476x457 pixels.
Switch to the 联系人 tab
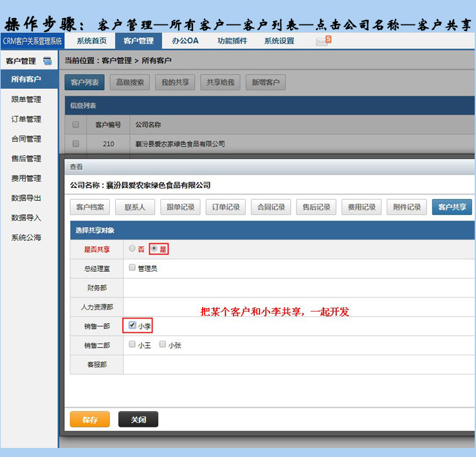(135, 207)
